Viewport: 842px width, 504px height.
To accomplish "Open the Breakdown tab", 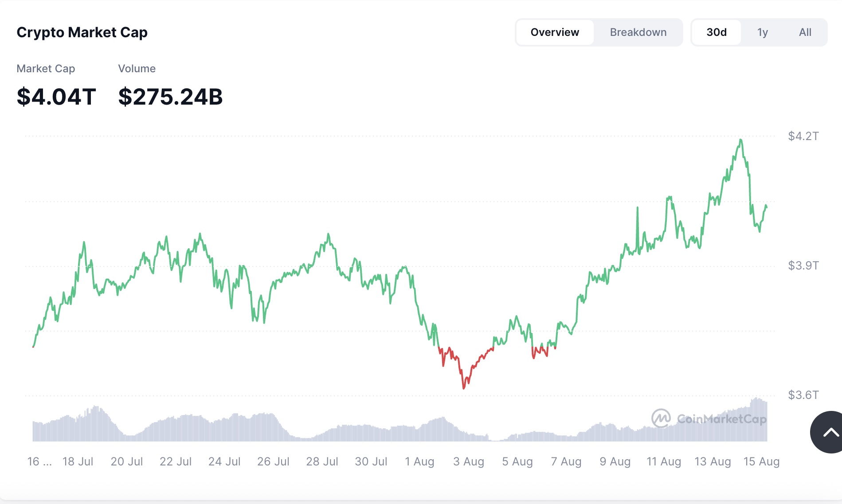I will point(638,32).
